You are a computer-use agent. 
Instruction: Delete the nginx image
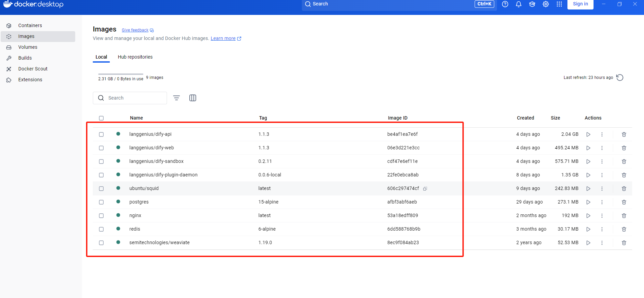pos(624,216)
